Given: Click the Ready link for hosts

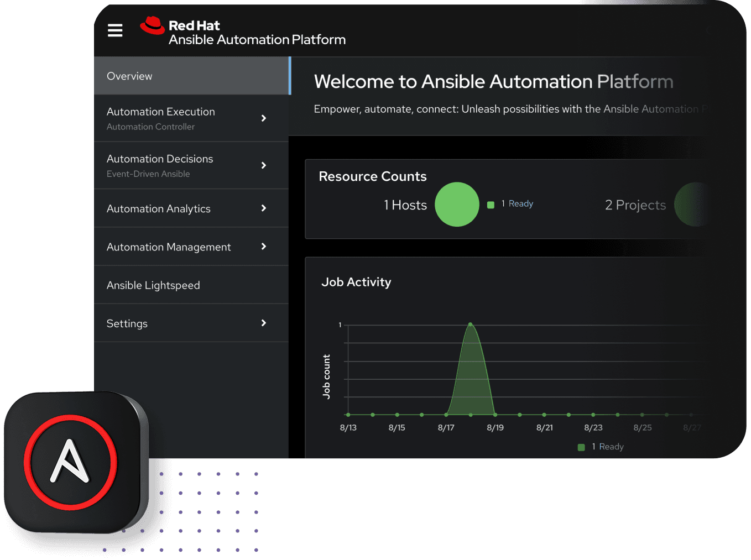Looking at the screenshot, I should point(520,203).
